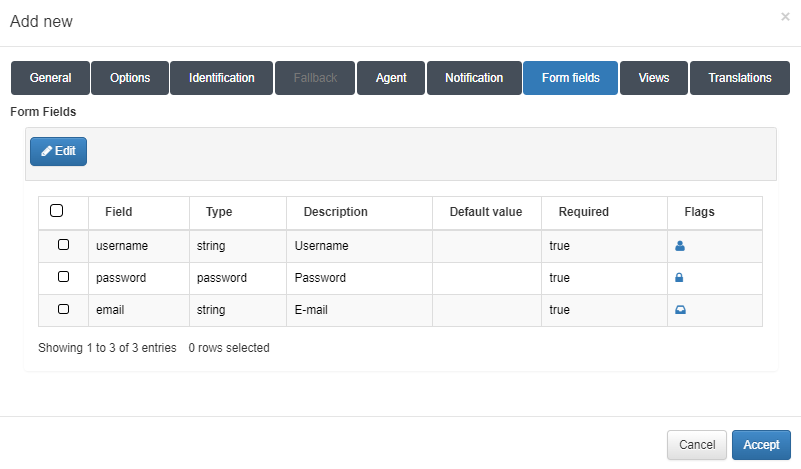Click the Edit button with pencil icon
Image resolution: width=801 pixels, height=469 pixels.
(x=58, y=151)
